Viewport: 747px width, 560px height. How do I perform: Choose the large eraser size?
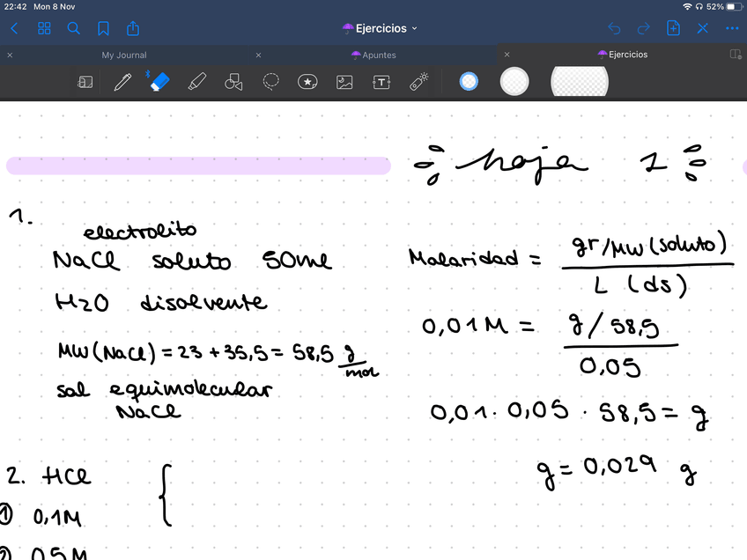[580, 81]
